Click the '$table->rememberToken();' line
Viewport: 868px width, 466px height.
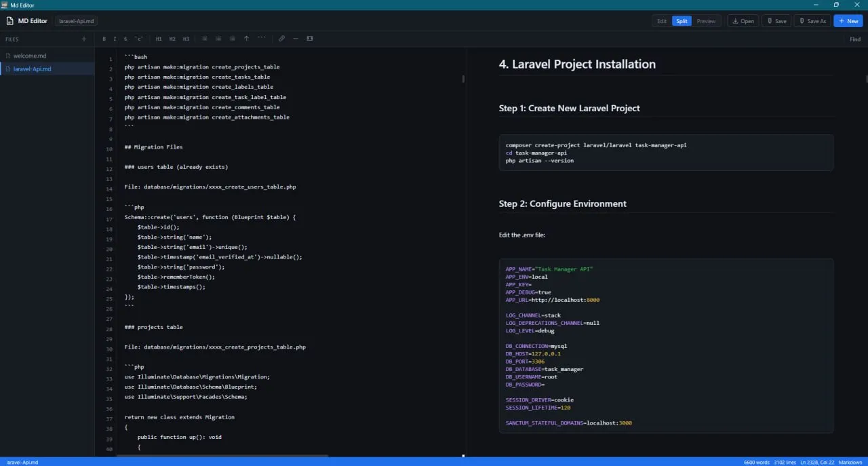coord(176,277)
